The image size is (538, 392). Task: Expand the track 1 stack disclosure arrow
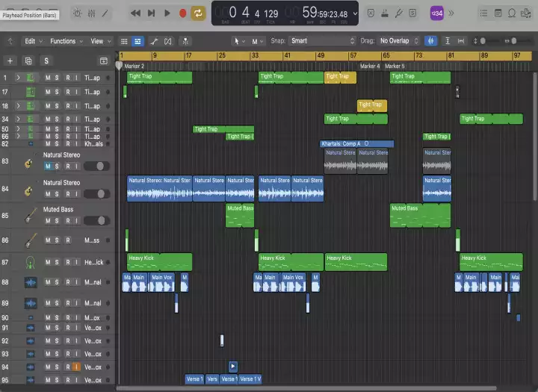18,78
